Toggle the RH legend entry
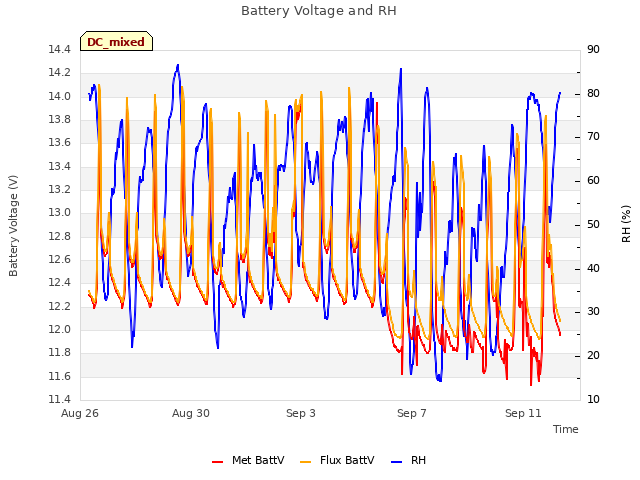The width and height of the screenshot is (640, 480). point(409,460)
